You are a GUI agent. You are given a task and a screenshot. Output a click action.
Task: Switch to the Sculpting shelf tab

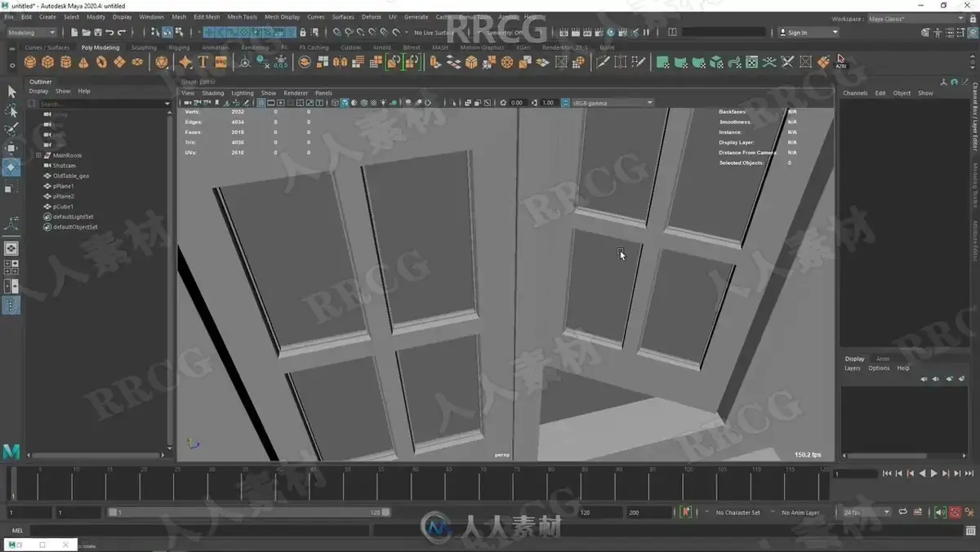click(x=144, y=47)
